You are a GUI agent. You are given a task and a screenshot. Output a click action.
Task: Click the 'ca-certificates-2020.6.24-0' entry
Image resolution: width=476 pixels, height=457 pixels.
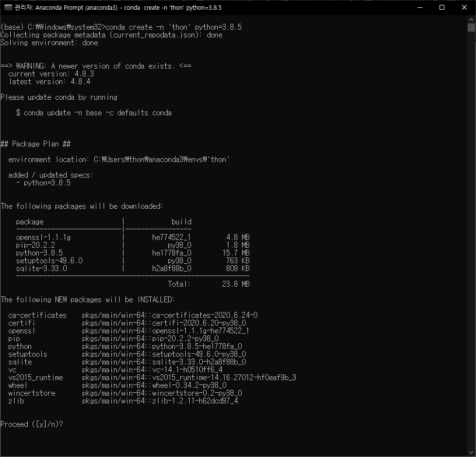pos(205,315)
